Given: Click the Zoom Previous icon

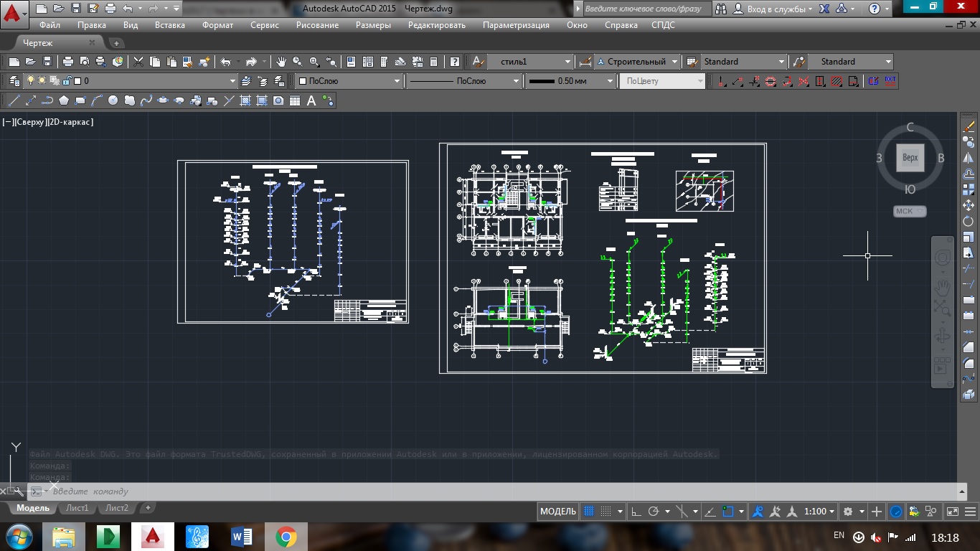Looking at the screenshot, I should (x=331, y=62).
